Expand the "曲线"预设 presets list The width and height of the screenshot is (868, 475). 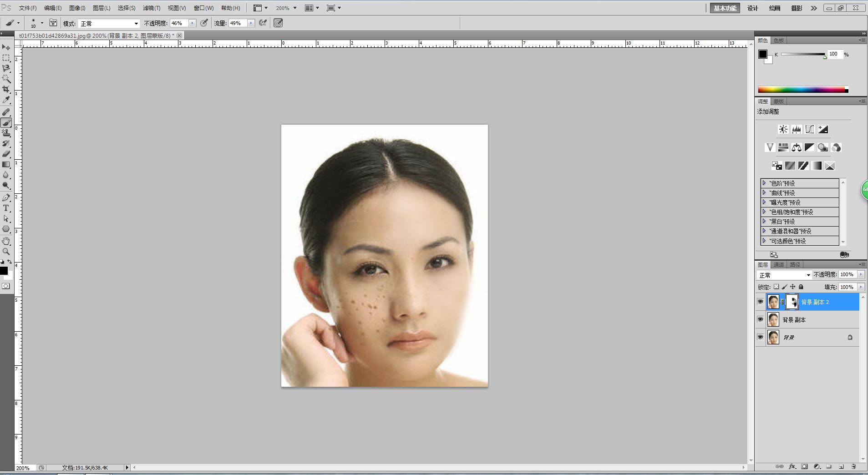[764, 192]
